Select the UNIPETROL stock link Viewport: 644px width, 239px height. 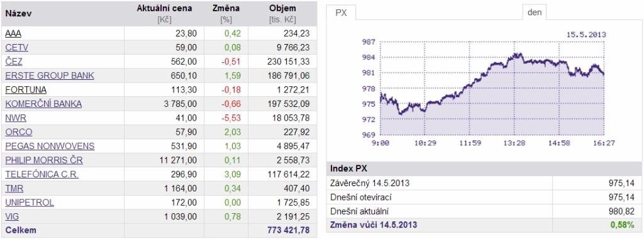[x=30, y=203]
